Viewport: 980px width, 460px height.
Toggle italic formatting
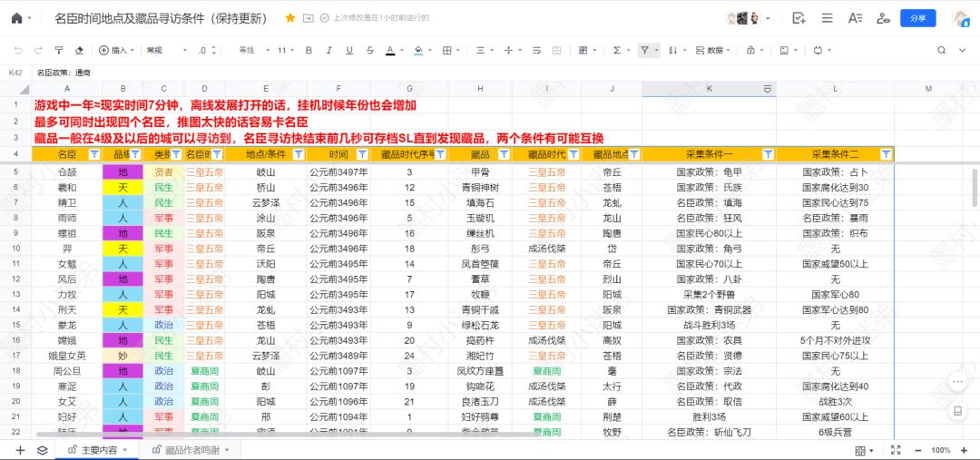(x=328, y=51)
